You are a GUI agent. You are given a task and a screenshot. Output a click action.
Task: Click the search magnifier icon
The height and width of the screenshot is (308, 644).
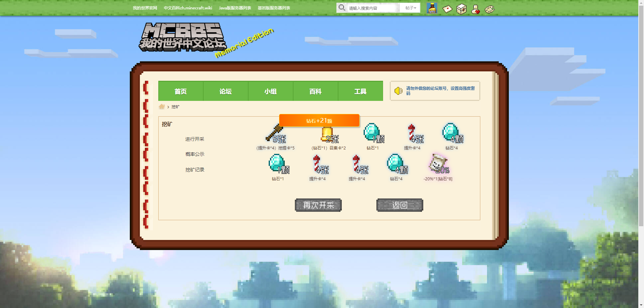(341, 7)
